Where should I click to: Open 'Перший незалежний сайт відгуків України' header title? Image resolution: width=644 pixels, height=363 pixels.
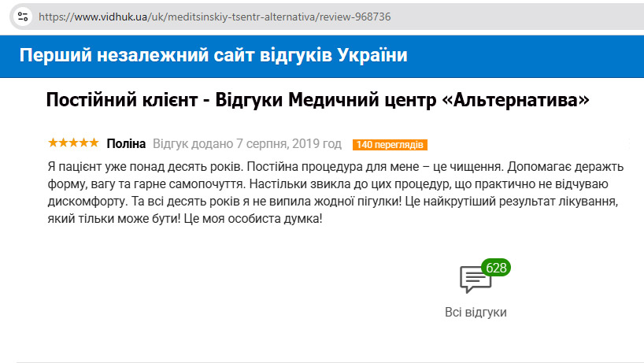coord(213,56)
